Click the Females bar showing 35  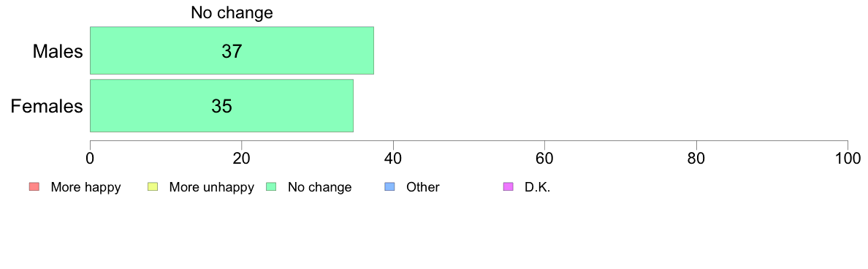pos(221,106)
